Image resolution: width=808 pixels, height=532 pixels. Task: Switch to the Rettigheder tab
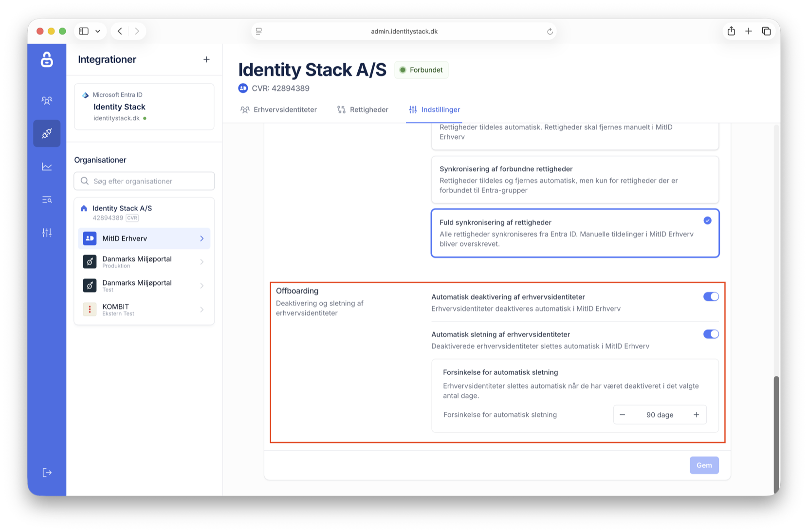(x=363, y=110)
